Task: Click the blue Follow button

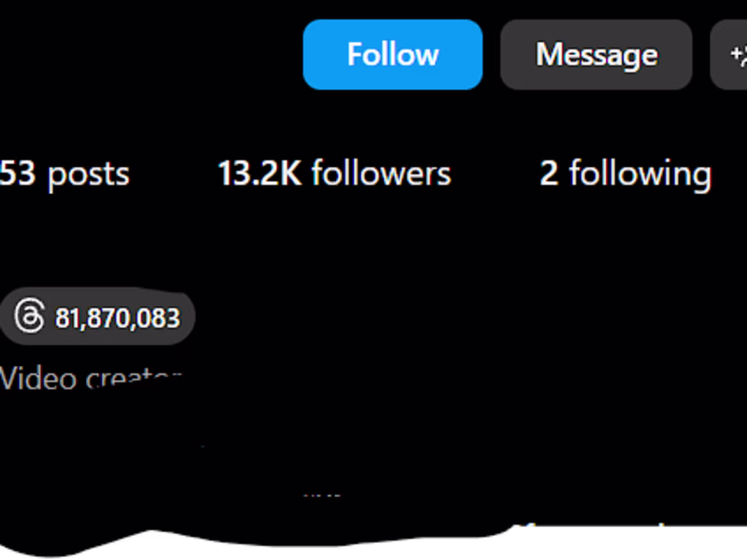Action: [x=392, y=55]
